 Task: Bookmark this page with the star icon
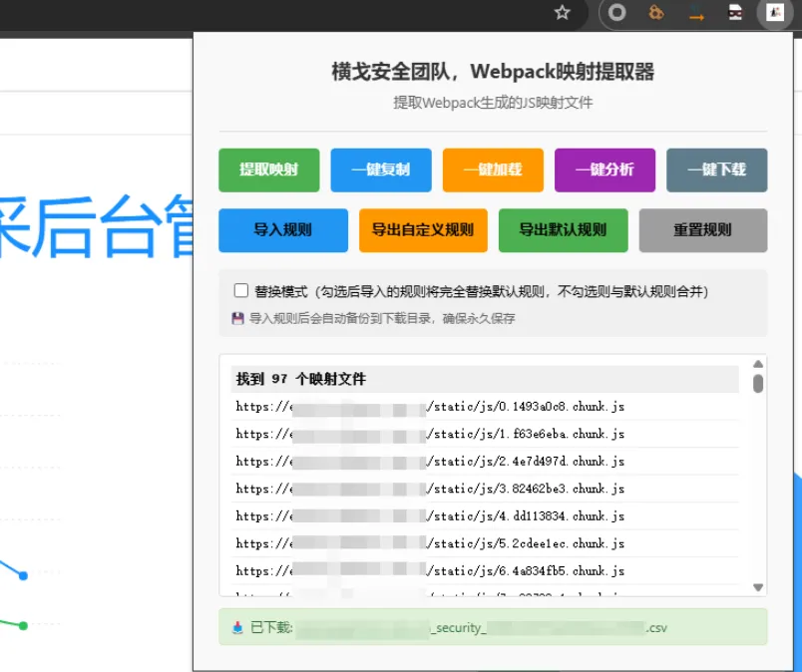[563, 12]
